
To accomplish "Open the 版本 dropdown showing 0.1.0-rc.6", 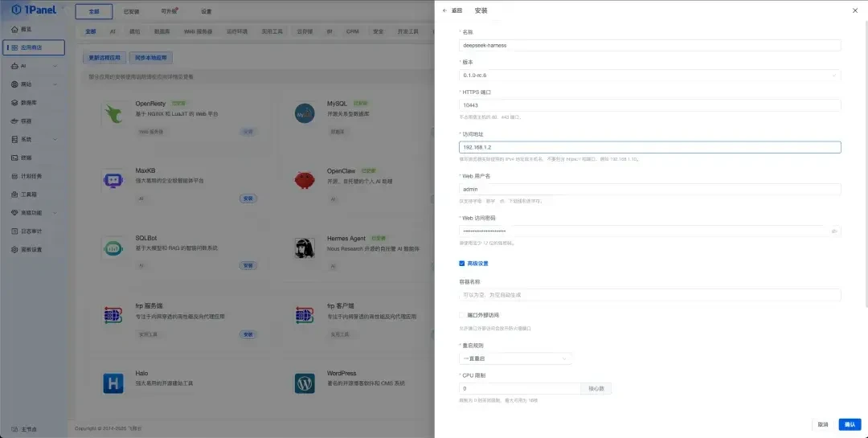I will [650, 76].
